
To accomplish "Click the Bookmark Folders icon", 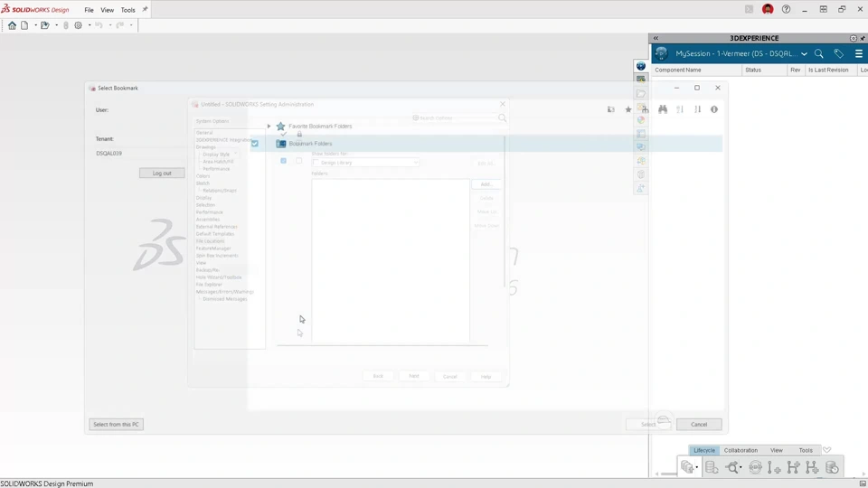I will point(281,144).
